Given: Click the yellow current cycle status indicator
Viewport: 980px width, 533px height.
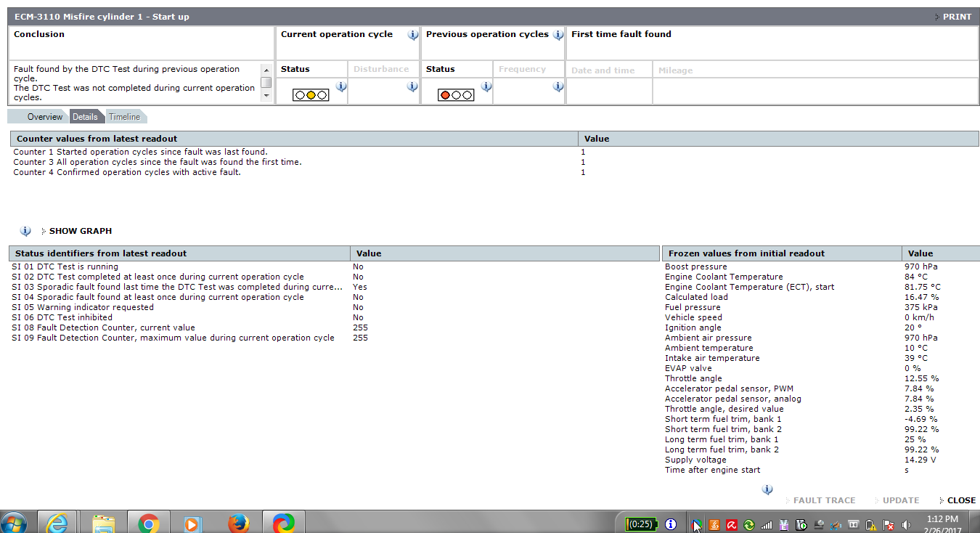Looking at the screenshot, I should pyautogui.click(x=311, y=95).
